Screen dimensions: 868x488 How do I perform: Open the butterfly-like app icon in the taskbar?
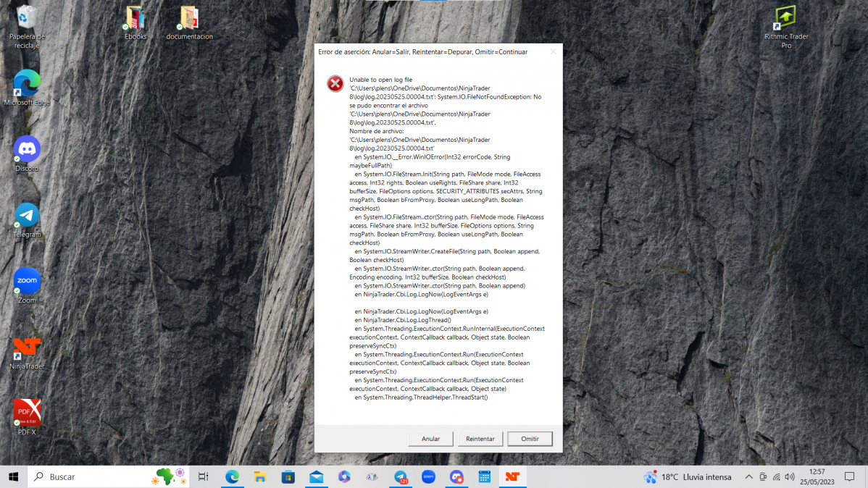(x=372, y=477)
